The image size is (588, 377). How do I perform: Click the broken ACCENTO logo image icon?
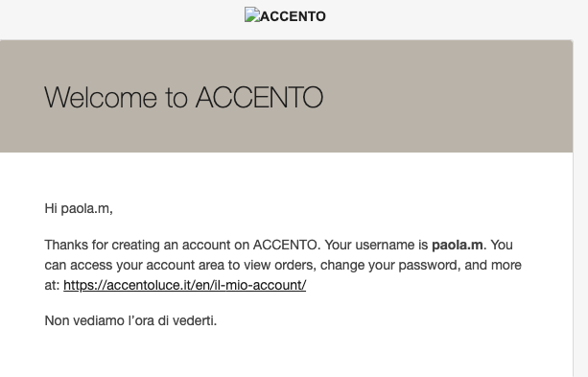(252, 14)
